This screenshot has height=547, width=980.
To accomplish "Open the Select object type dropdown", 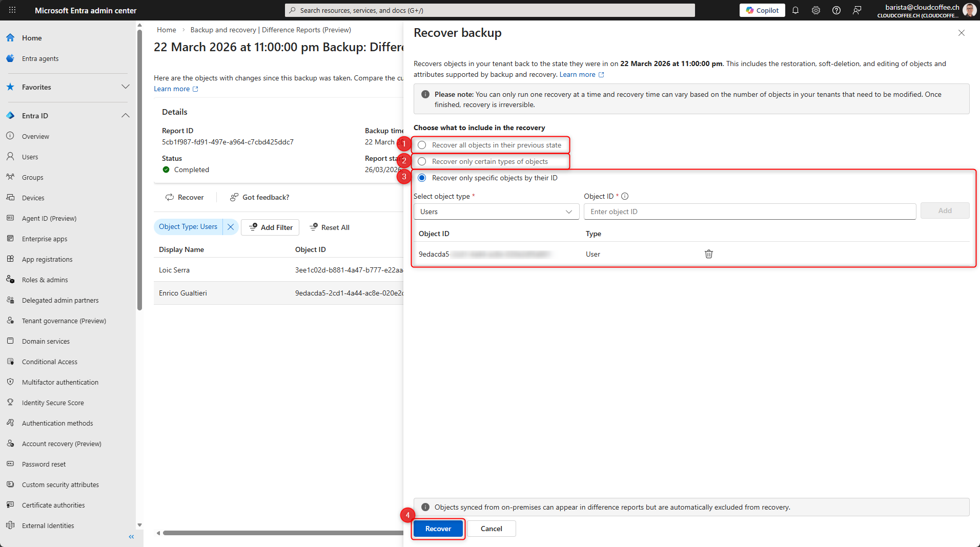I will coord(496,212).
